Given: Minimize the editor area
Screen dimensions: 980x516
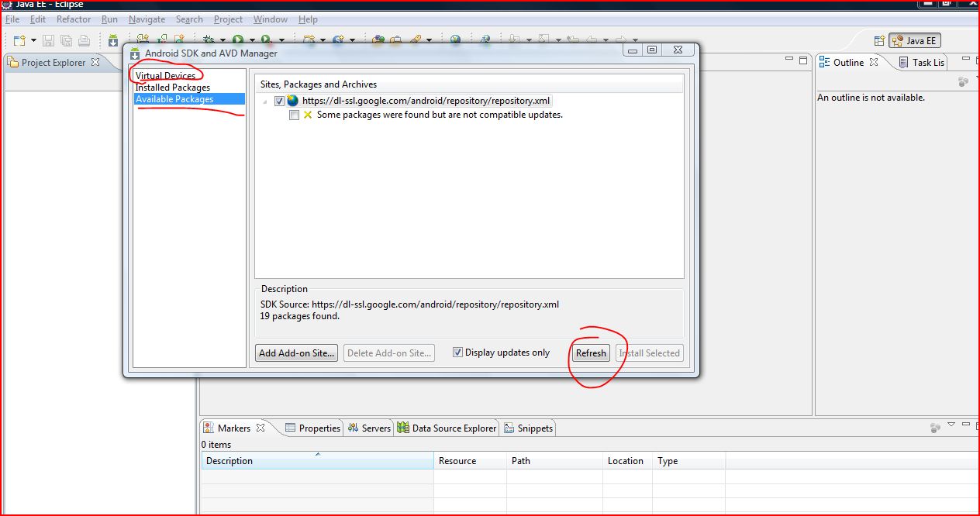Looking at the screenshot, I should 789,59.
